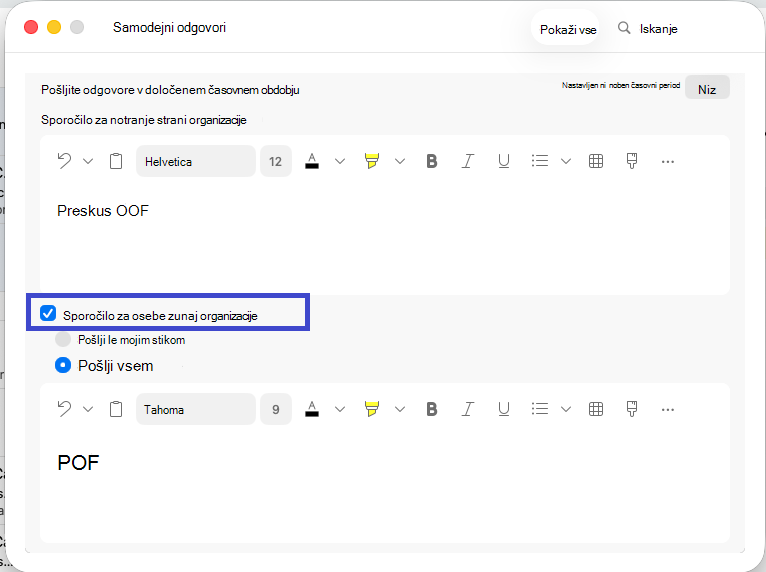
Task: Open more options in Tahoma toolbar
Action: coord(667,410)
